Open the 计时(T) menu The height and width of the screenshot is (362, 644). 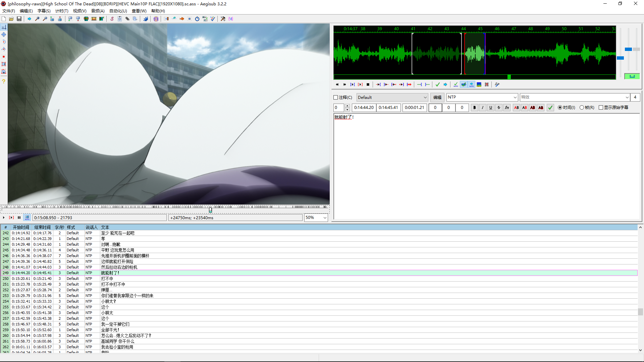pyautogui.click(x=62, y=11)
